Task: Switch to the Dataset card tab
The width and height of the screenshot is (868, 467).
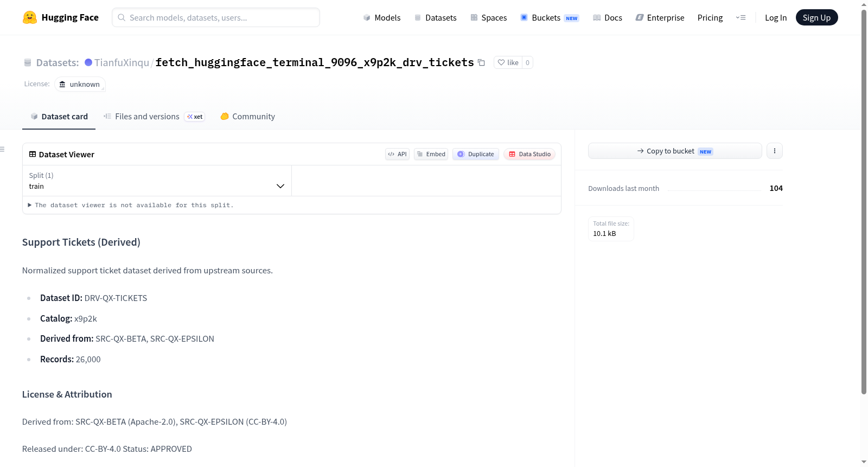Action: [x=59, y=116]
